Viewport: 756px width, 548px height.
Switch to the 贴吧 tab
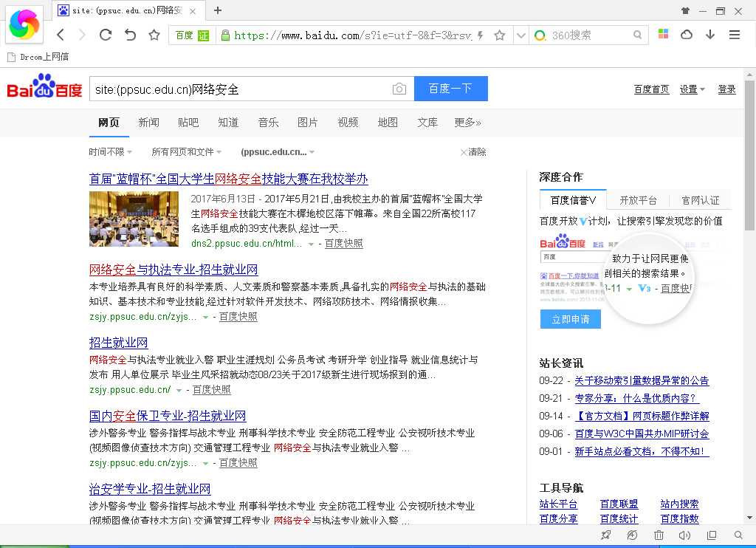click(188, 123)
